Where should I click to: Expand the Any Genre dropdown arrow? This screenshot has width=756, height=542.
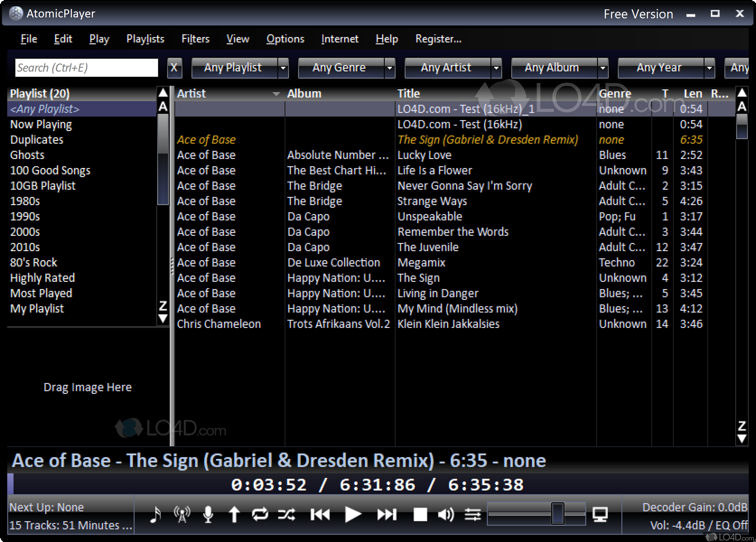[x=390, y=68]
